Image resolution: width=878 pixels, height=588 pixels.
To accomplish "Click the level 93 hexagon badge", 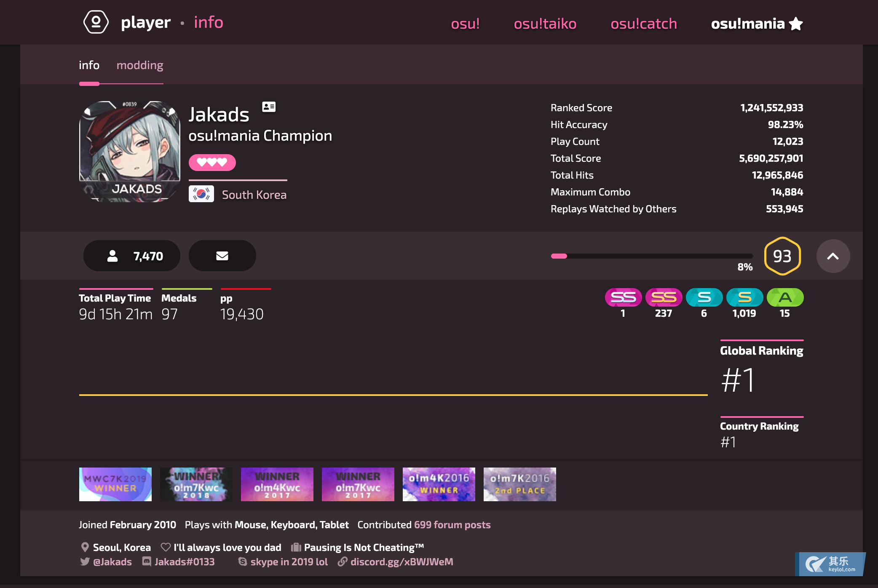I will [782, 256].
